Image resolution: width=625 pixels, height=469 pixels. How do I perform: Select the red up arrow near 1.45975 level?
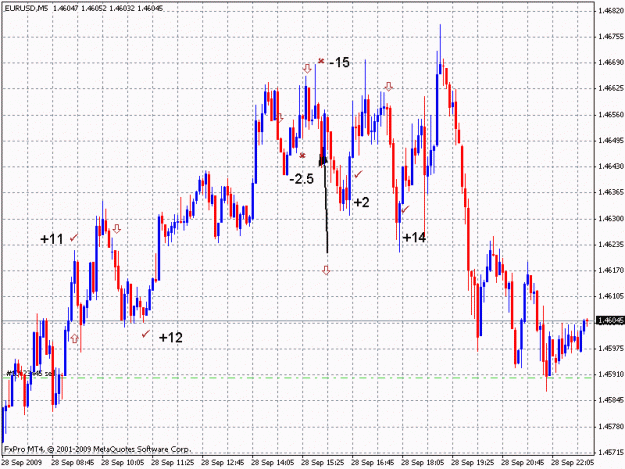[x=75, y=338]
